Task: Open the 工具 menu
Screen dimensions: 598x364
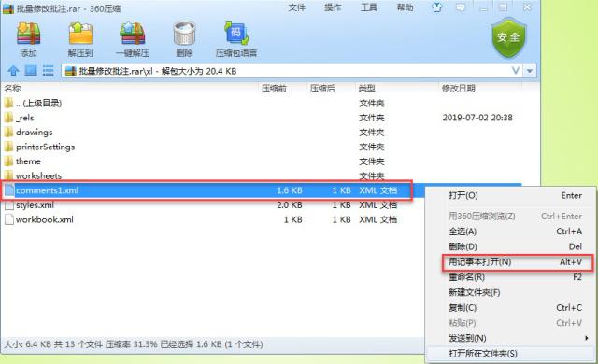Action: pyautogui.click(x=369, y=7)
